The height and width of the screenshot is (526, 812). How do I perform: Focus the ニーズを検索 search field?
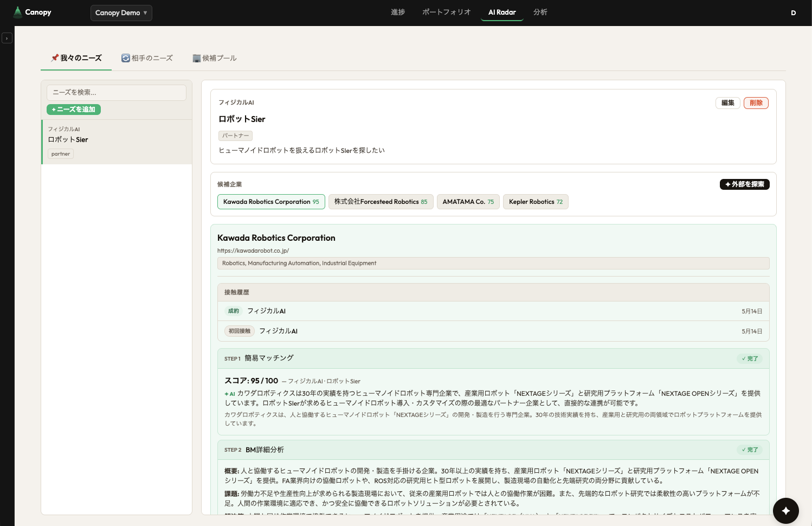click(x=117, y=92)
